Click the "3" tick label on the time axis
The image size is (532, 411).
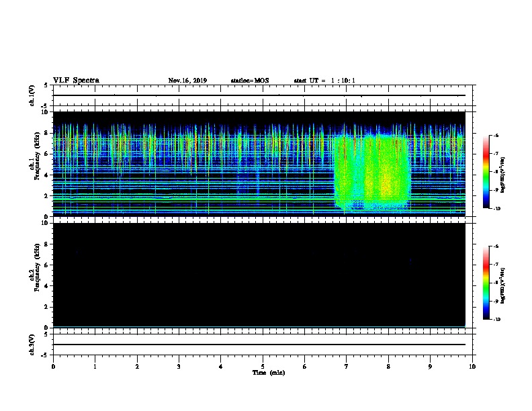[x=179, y=367]
